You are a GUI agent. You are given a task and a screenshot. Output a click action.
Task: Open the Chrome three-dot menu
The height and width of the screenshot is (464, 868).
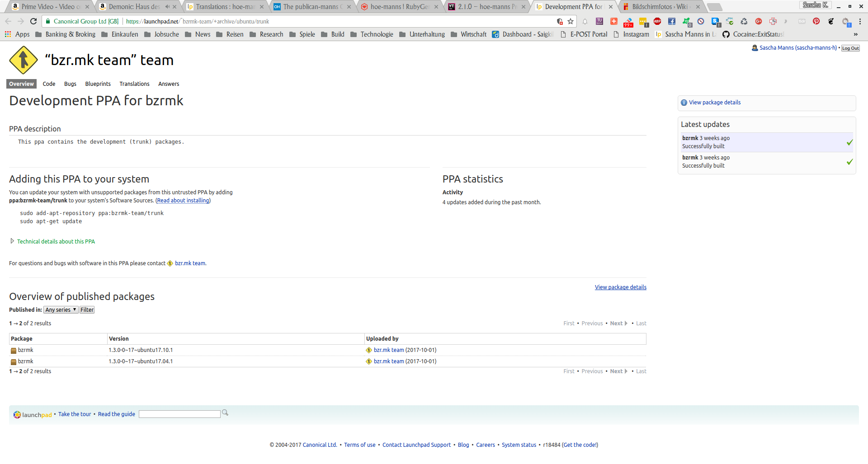(x=860, y=21)
